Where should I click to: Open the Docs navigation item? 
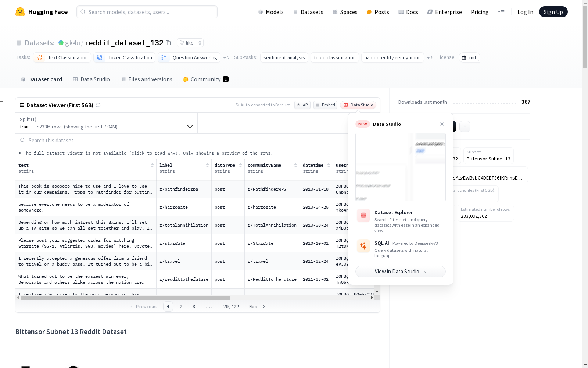[x=408, y=12]
